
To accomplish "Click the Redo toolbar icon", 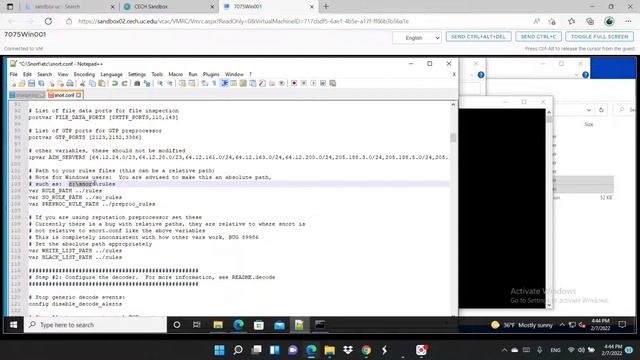I will (124, 83).
